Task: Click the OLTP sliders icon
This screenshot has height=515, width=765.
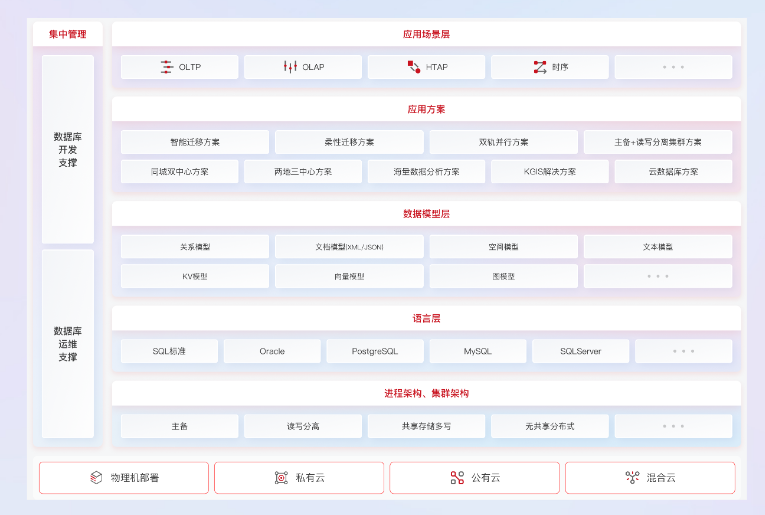Action: tap(167, 67)
